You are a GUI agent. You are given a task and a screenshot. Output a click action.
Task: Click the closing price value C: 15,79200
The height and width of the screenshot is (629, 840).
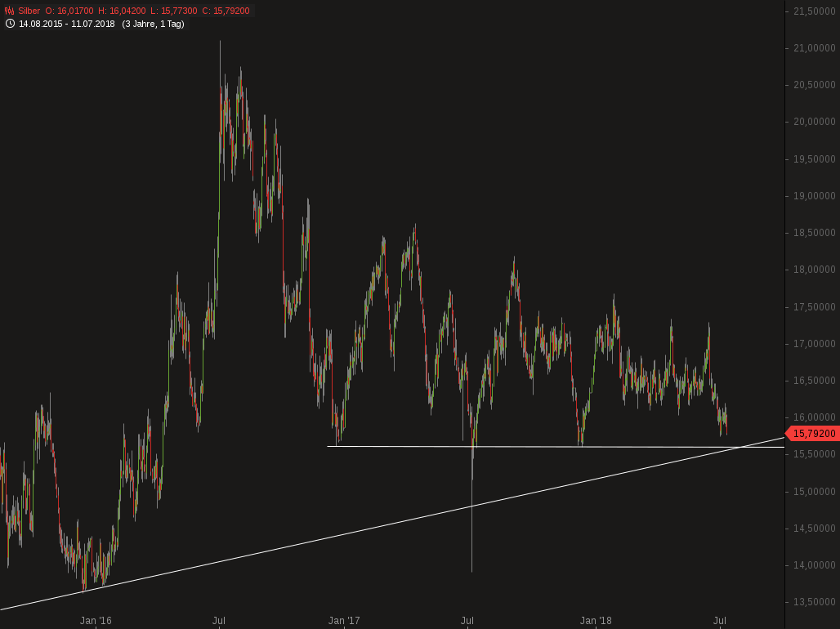(x=226, y=11)
